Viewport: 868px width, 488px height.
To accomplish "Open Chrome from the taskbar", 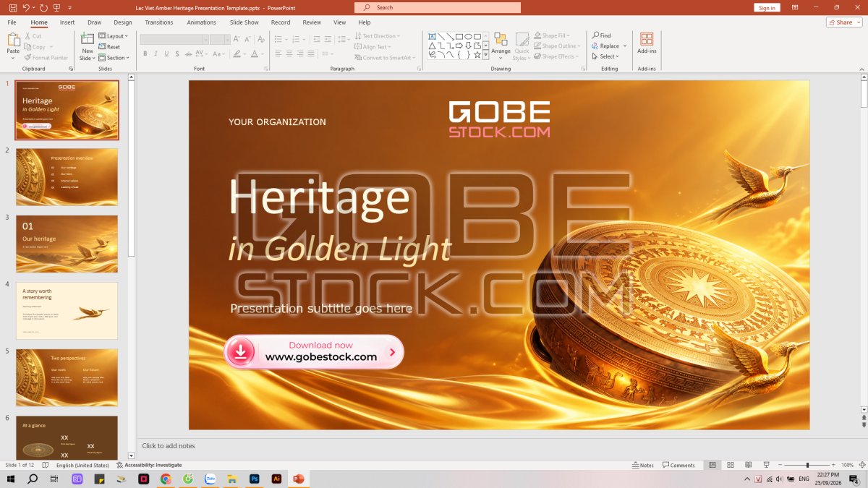I will point(166,479).
